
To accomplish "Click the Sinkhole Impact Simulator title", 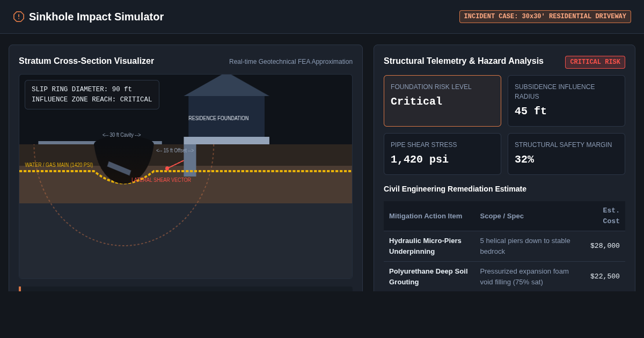I will (x=96, y=17).
